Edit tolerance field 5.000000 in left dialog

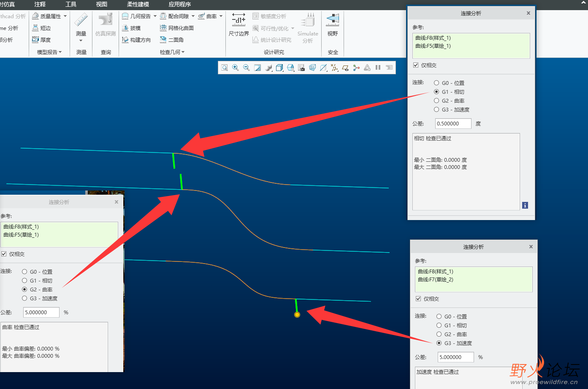click(x=41, y=312)
